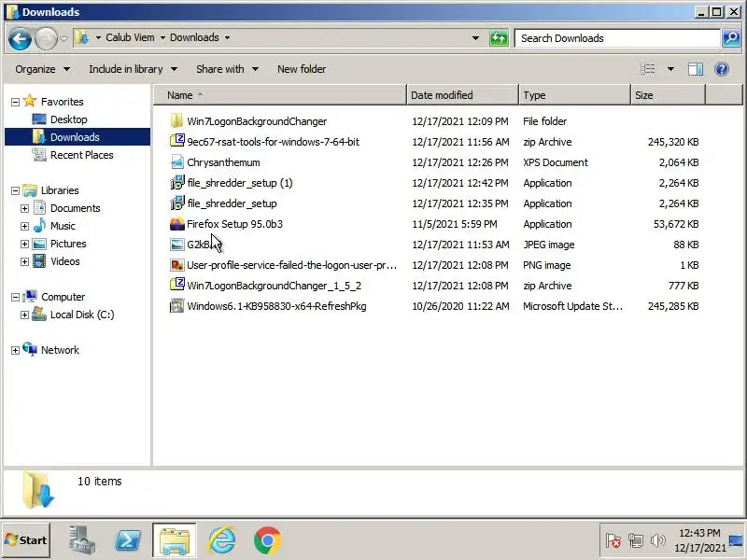Select the Firefox Setup 95.0b3 icon

[x=176, y=223]
